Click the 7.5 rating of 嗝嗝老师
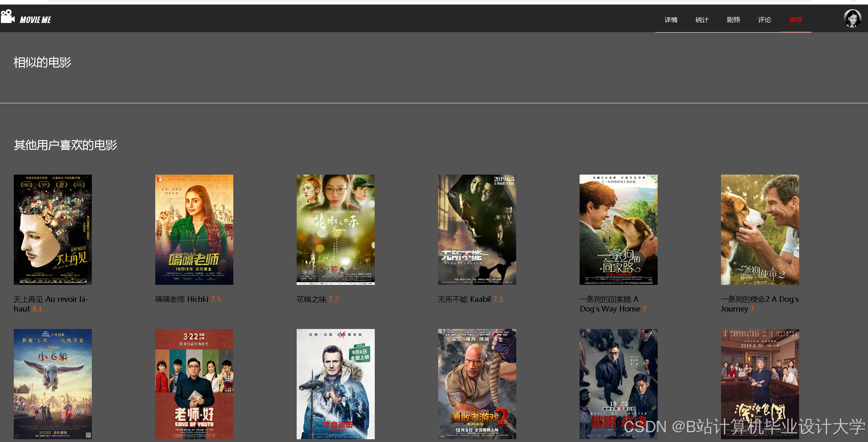 pyautogui.click(x=216, y=299)
